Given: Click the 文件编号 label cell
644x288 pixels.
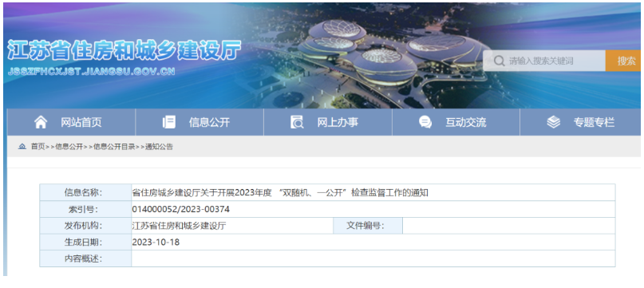Looking at the screenshot, I should click(x=368, y=226).
